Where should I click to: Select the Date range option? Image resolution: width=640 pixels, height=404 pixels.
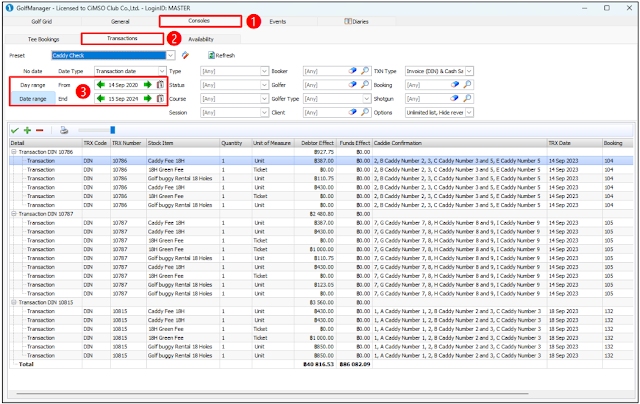click(x=33, y=99)
